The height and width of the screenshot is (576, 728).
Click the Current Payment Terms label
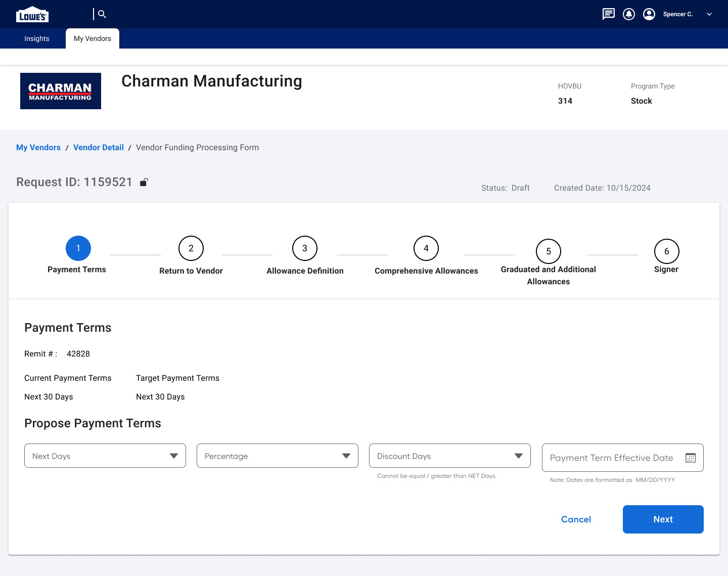[68, 378]
